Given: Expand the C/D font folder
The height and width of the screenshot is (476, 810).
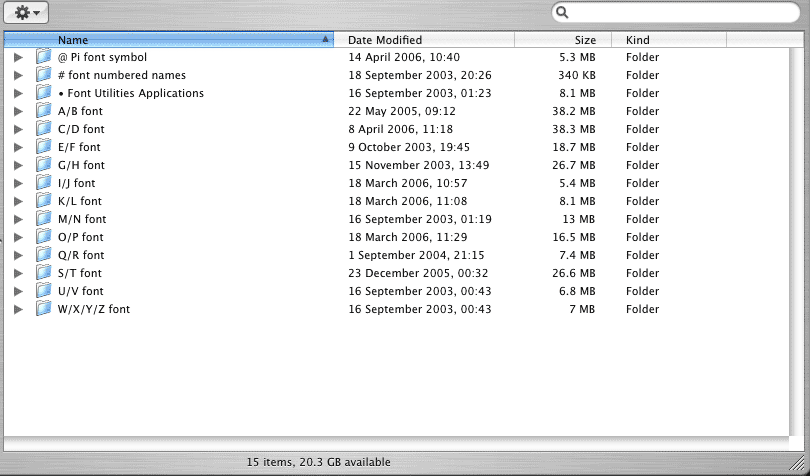Looking at the screenshot, I should pyautogui.click(x=19, y=129).
